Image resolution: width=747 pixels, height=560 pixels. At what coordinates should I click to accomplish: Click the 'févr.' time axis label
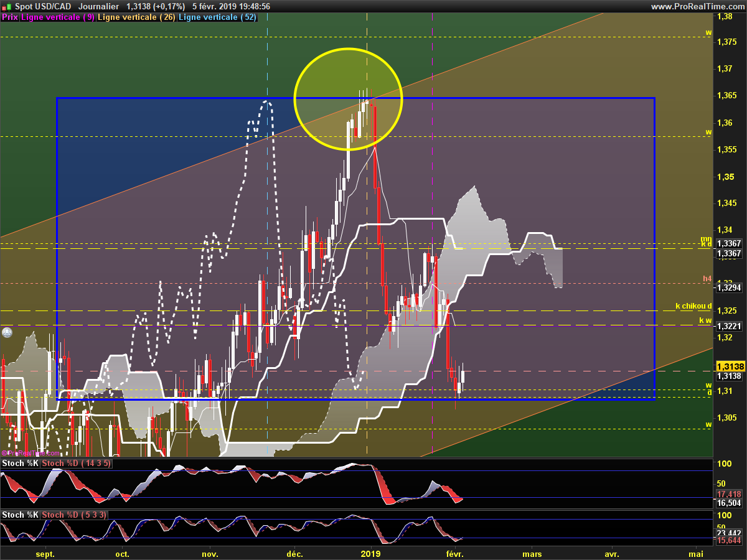point(454,553)
